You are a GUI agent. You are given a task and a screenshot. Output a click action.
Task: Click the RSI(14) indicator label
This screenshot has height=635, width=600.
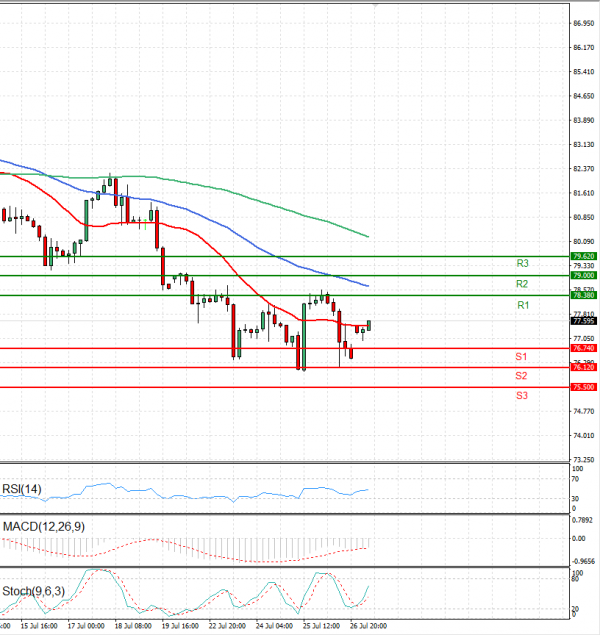tap(22, 489)
